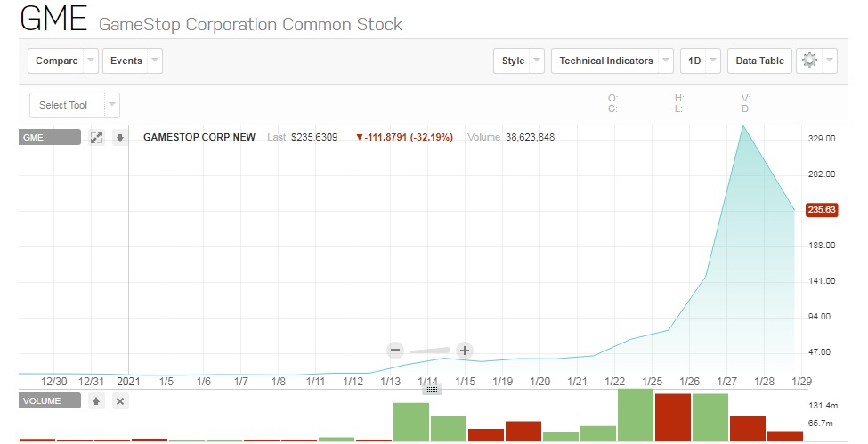Click the panel resize grip handle
This screenshot has width=868, height=444.
[x=432, y=389]
